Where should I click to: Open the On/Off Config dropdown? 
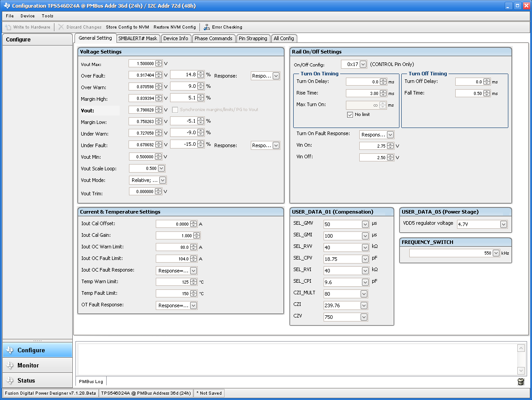pyautogui.click(x=362, y=64)
